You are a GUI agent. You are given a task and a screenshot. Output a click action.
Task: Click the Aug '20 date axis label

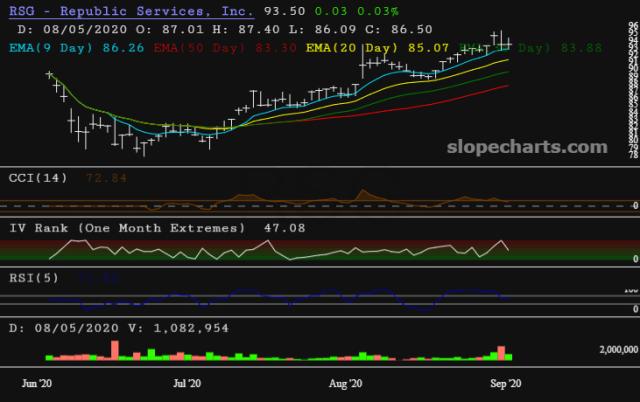pos(345,383)
